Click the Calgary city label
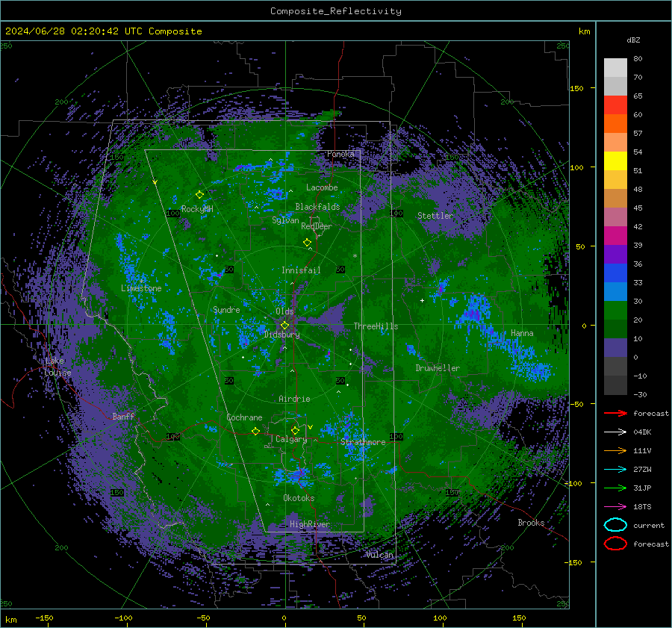The width and height of the screenshot is (672, 628). pyautogui.click(x=291, y=439)
